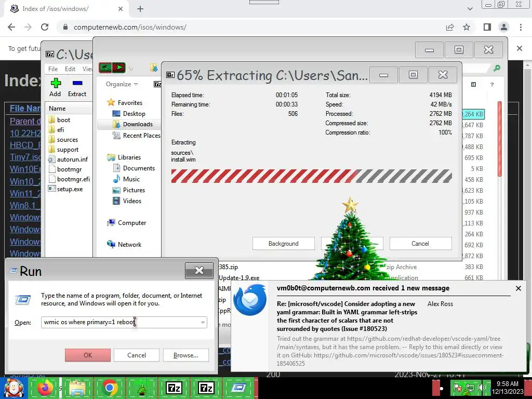The height and width of the screenshot is (399, 532).
Task: Open the Chrome tab search chevron
Action: point(470,9)
